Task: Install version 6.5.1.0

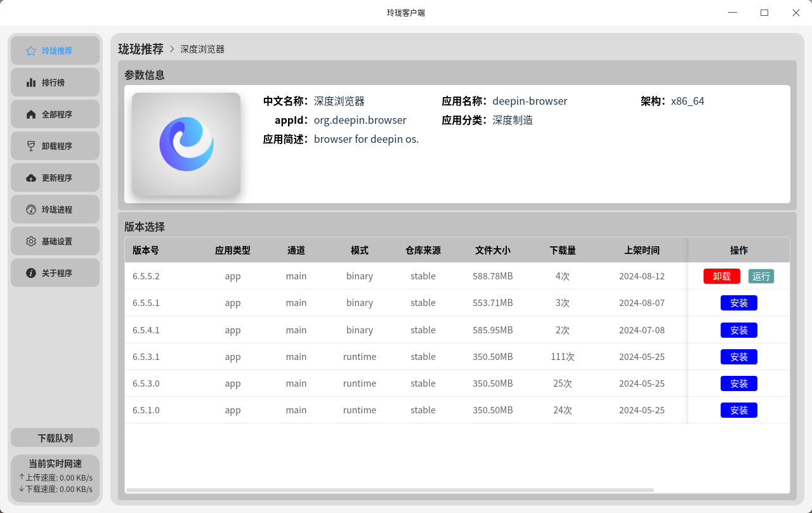Action: [x=739, y=410]
